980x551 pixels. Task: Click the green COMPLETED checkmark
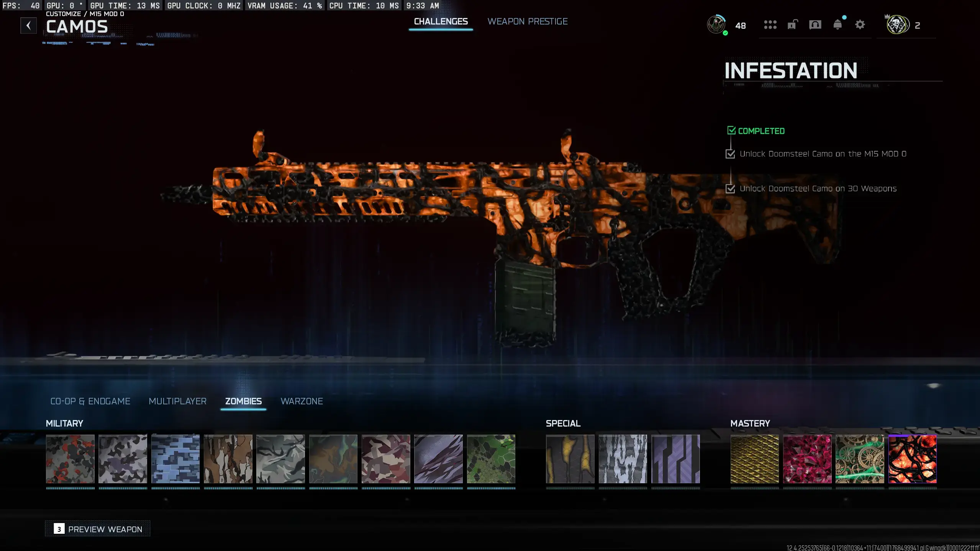point(731,131)
